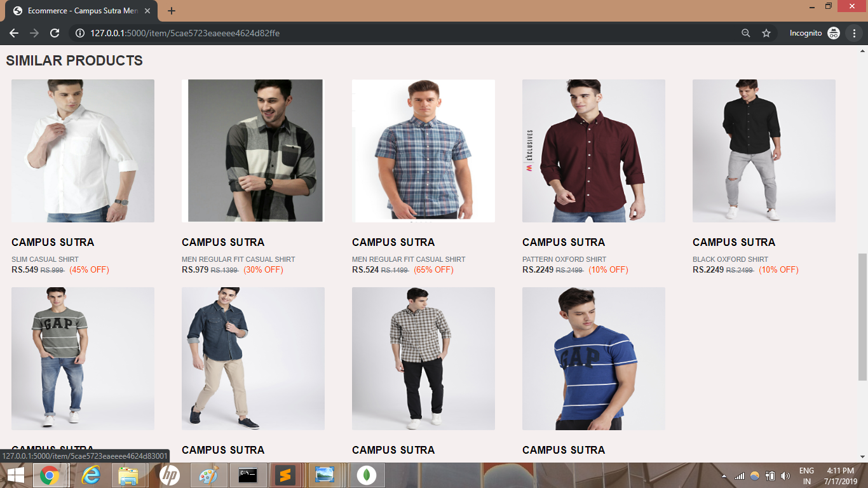Click the RS.979 price text
Screen dimensions: 868x488
pyautogui.click(x=195, y=269)
